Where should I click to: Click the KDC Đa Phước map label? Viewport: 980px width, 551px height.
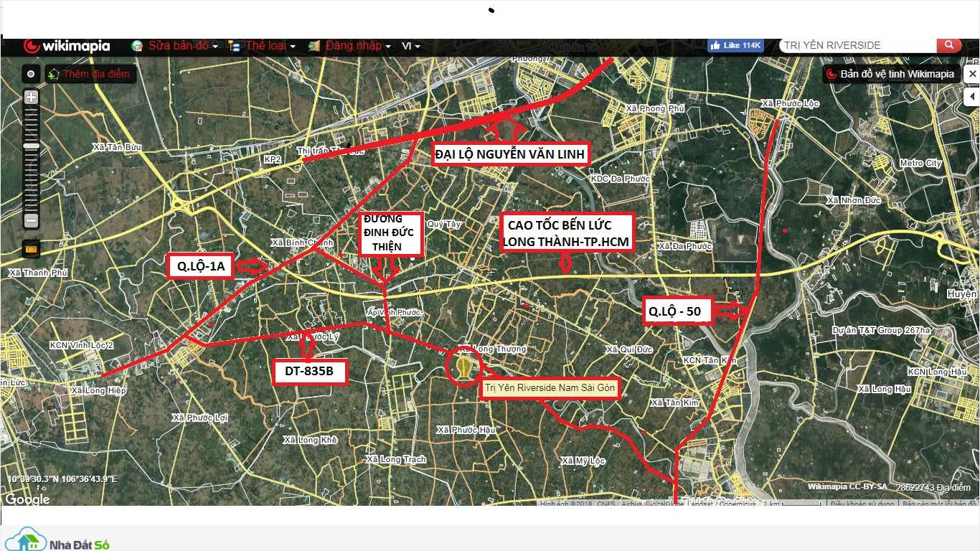click(620, 179)
